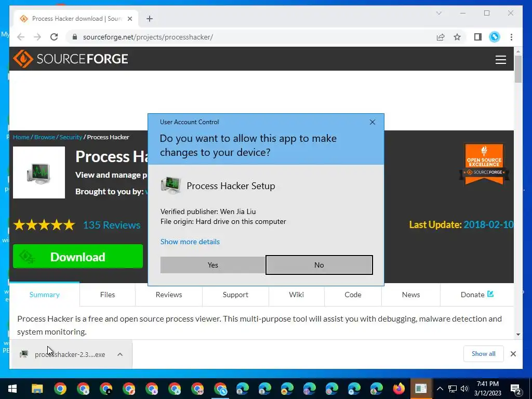The width and height of the screenshot is (532, 399).
Task: Open the Windows Start menu
Action: pos(12,389)
